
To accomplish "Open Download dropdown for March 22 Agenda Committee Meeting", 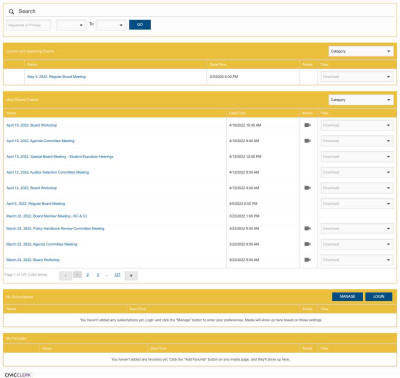I will coord(357,244).
